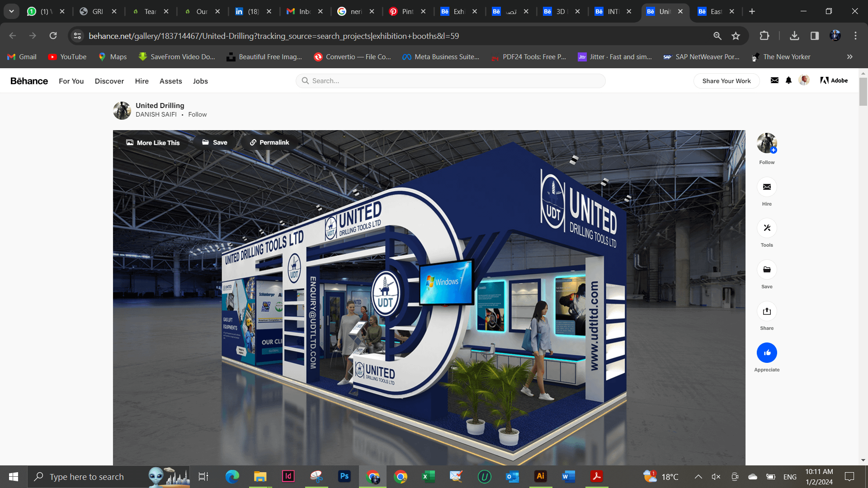The width and height of the screenshot is (868, 488).
Task: Open Chrome extensions puzzle icon
Action: [x=764, y=36]
